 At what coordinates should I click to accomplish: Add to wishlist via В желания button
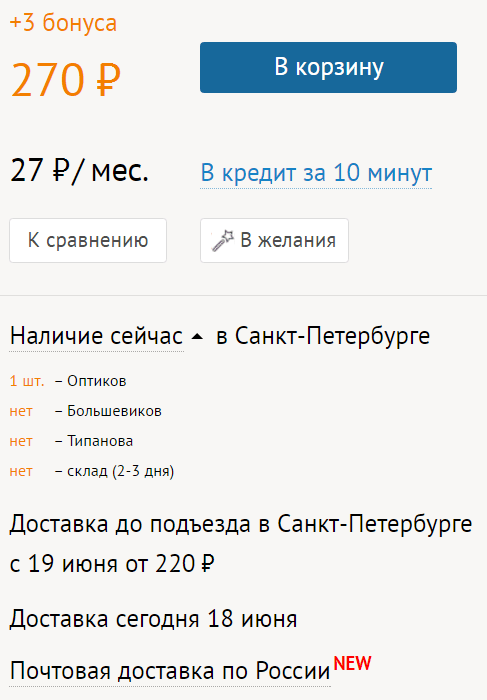point(274,240)
